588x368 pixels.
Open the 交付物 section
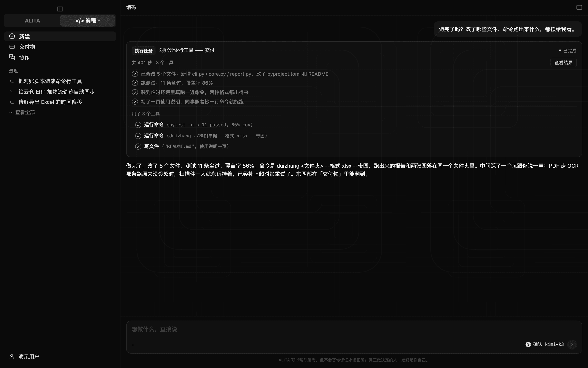60,47
